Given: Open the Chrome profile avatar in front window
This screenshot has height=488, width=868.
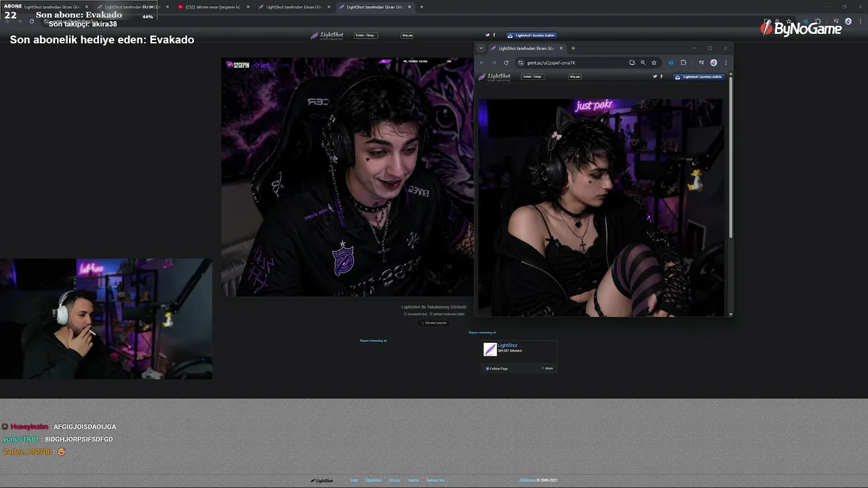Looking at the screenshot, I should [713, 62].
